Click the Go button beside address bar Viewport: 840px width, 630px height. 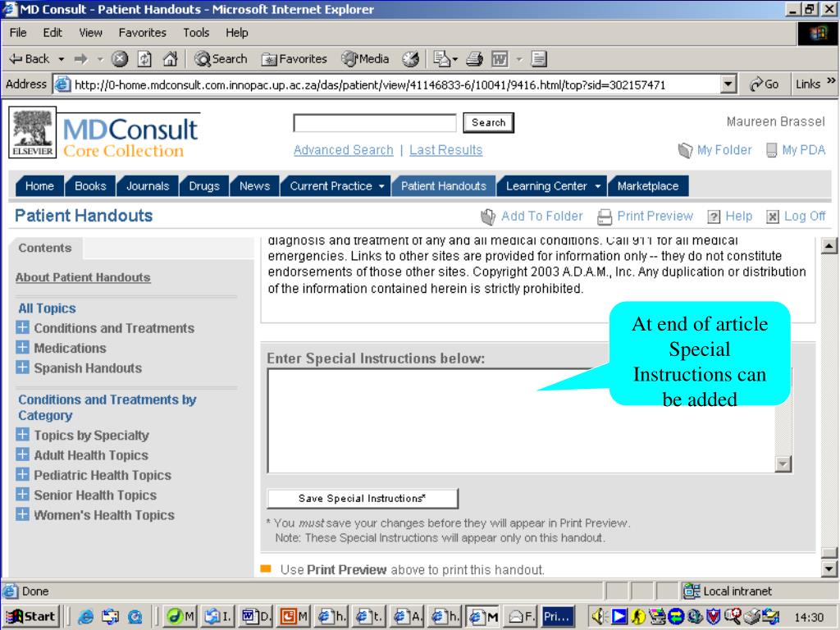765,84
